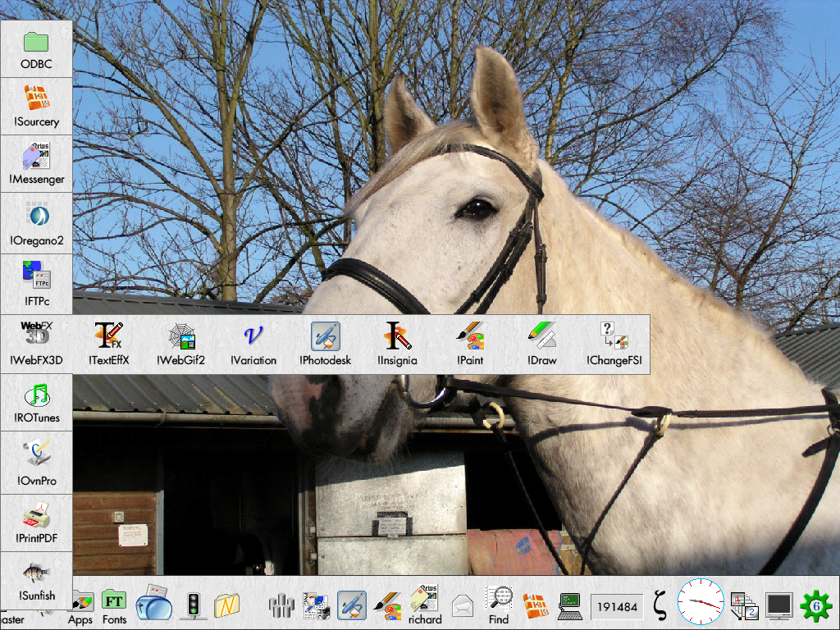Open the display monitor icon

(x=779, y=606)
